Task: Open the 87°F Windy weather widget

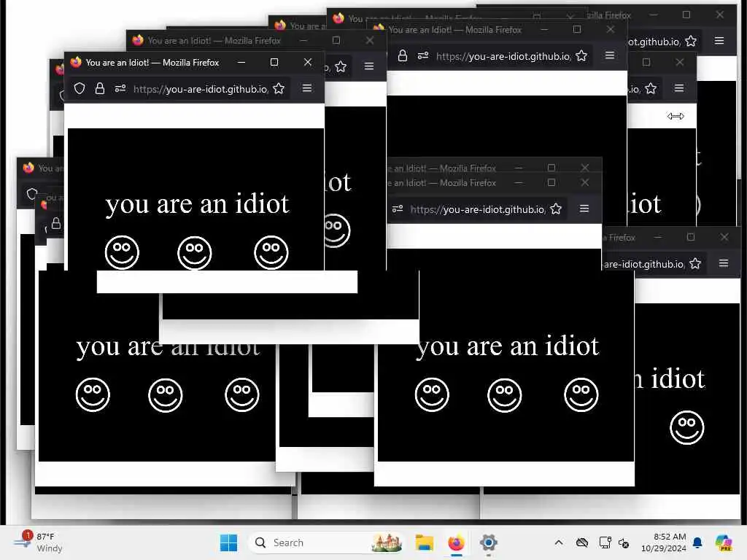Action: coord(38,542)
